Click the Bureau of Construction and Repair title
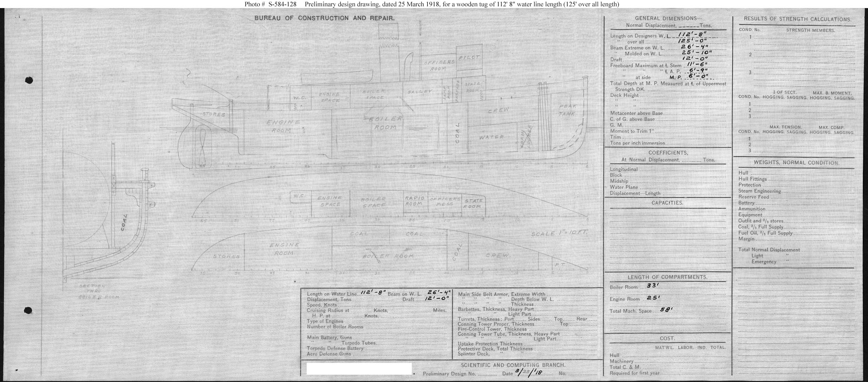Viewport: 868px width, 382px height. (324, 18)
